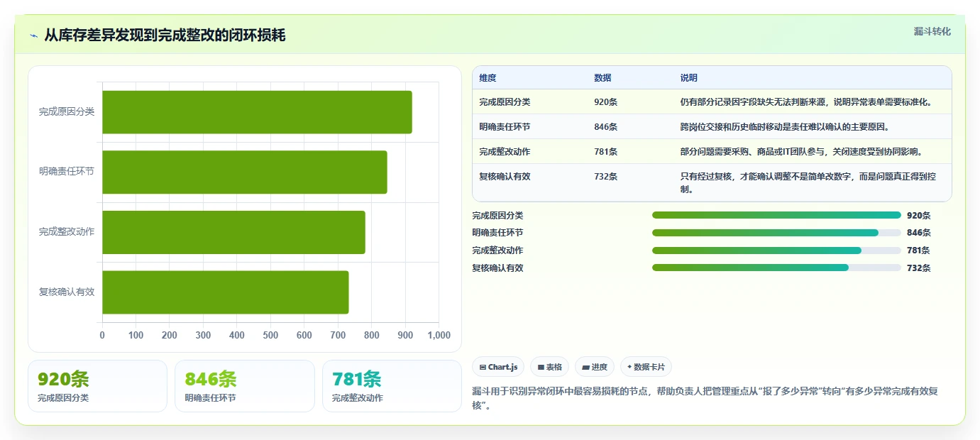
Task: Click 复核确认有效 in the table's last row
Action: click(505, 177)
